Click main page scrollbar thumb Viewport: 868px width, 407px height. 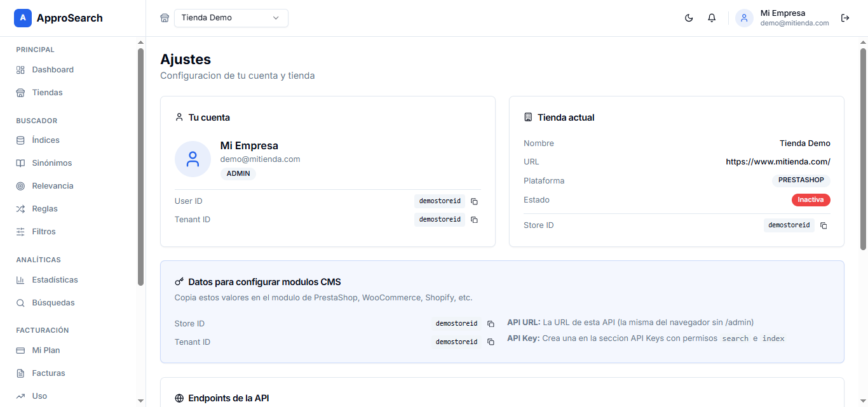point(863,149)
